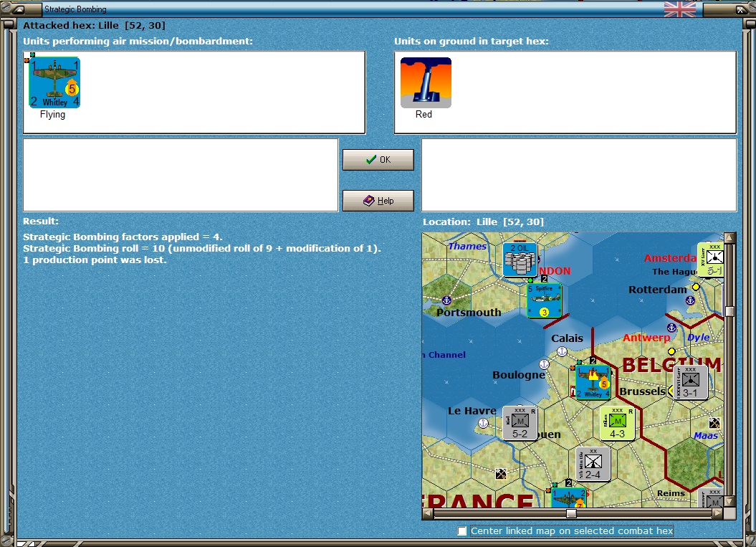756x547 pixels.
Task: Click the map's horizontal scroll right arrow
Action: pyautogui.click(x=717, y=513)
